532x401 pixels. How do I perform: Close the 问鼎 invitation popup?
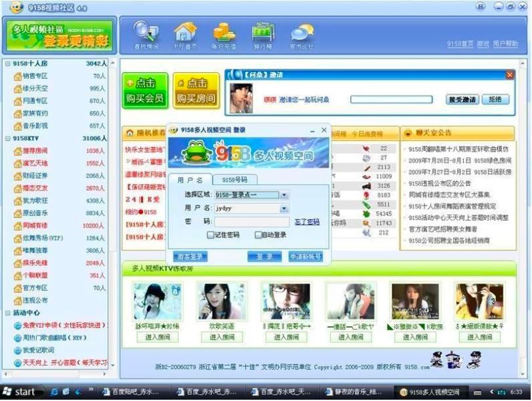pos(509,75)
